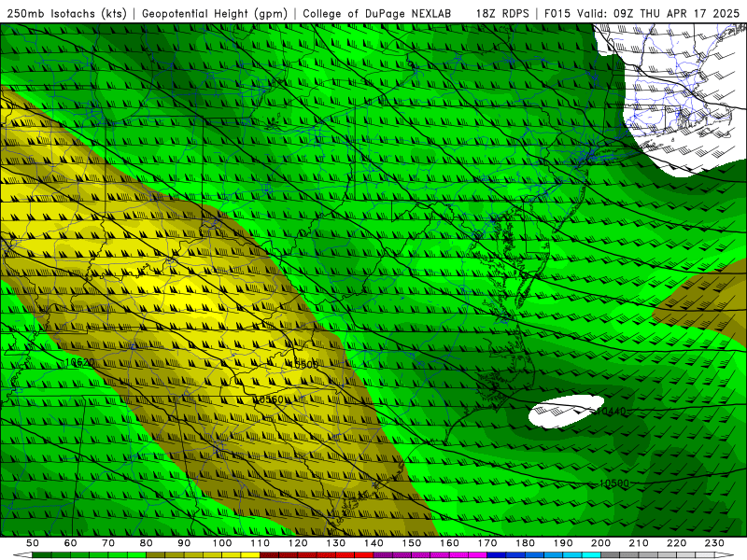Click the "F015 Valid: 09Z THU APR 17 2025" text
747x560 pixels.
(641, 14)
